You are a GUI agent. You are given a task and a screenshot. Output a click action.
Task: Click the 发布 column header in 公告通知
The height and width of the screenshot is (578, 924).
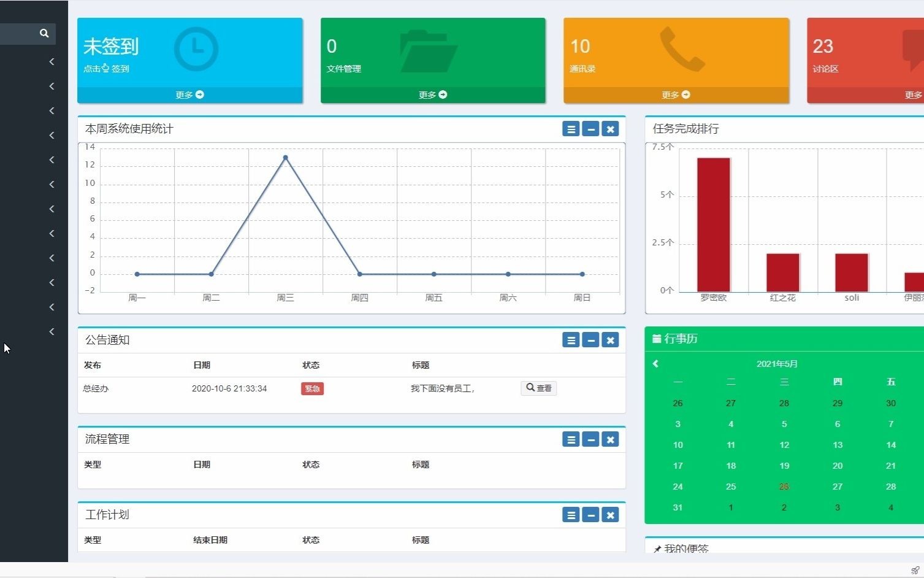pyautogui.click(x=93, y=365)
